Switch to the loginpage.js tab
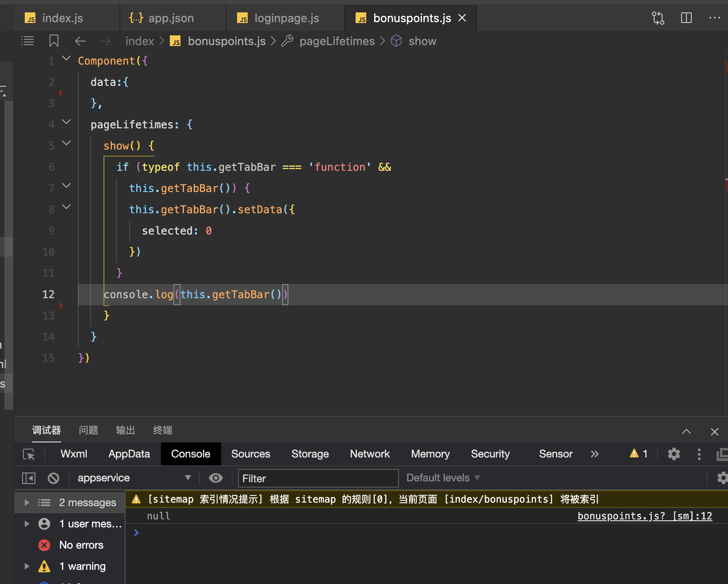728x584 pixels. [286, 18]
